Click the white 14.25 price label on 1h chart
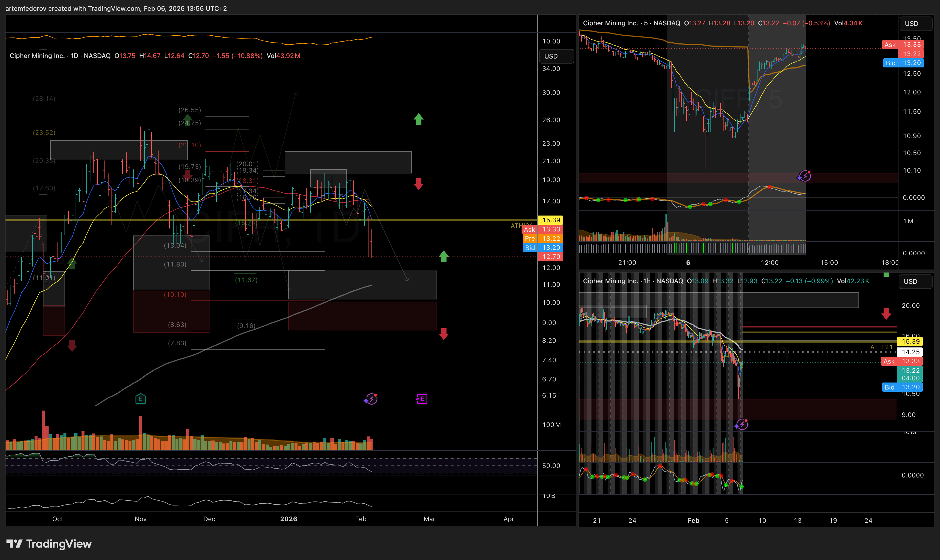 pos(910,352)
